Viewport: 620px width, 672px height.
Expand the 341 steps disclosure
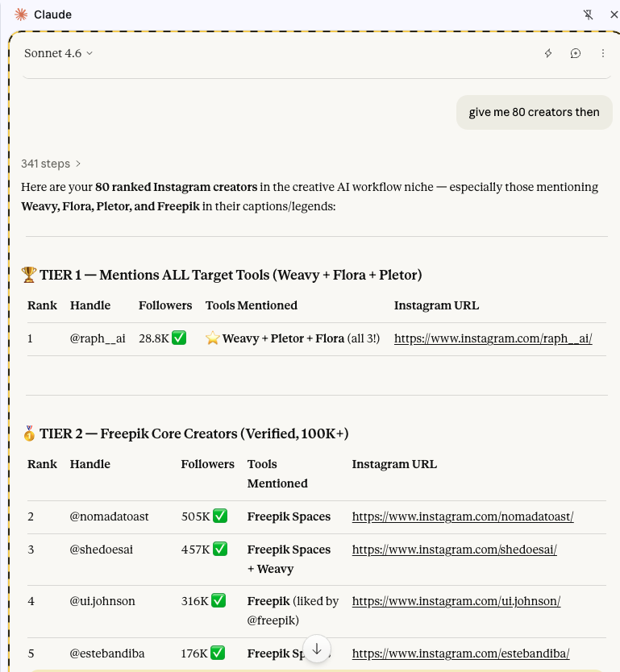tap(51, 164)
